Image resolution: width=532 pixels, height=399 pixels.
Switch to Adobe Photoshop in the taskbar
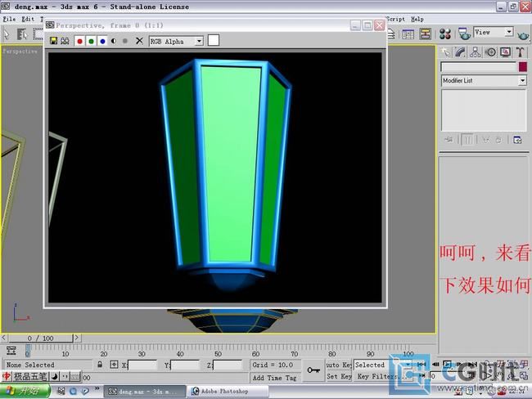228,391
